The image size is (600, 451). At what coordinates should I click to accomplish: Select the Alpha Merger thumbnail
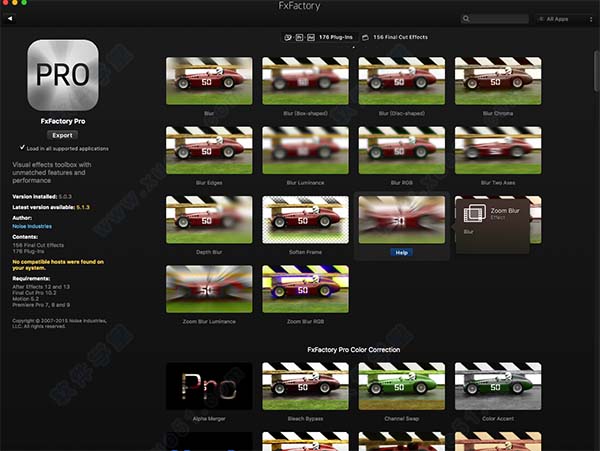tap(209, 386)
